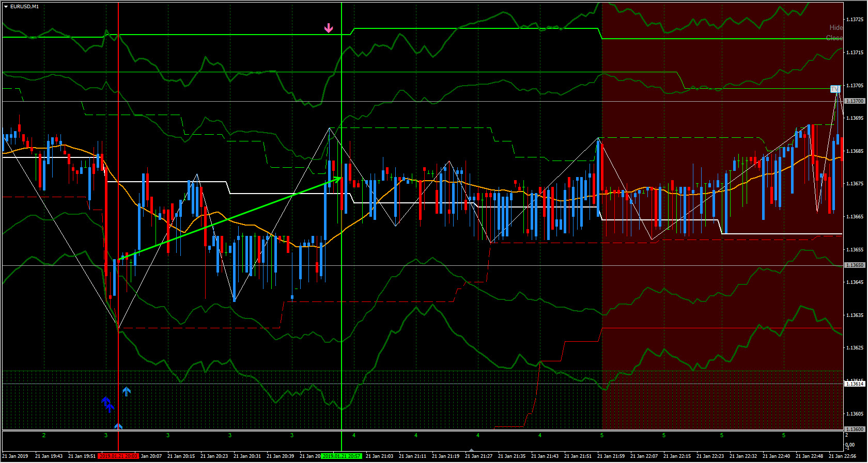Select the white 1.13614 price tag
The width and height of the screenshot is (868, 463).
855,384
